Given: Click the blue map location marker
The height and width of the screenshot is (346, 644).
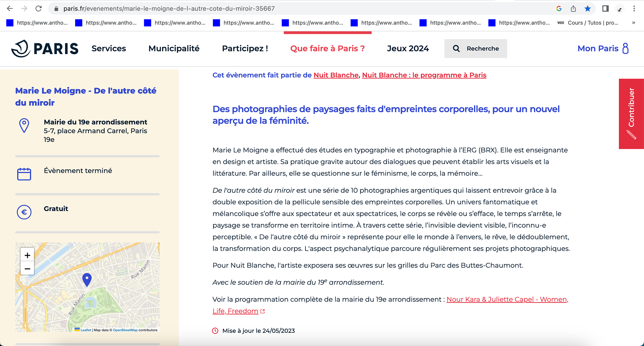Looking at the screenshot, I should tap(87, 280).
